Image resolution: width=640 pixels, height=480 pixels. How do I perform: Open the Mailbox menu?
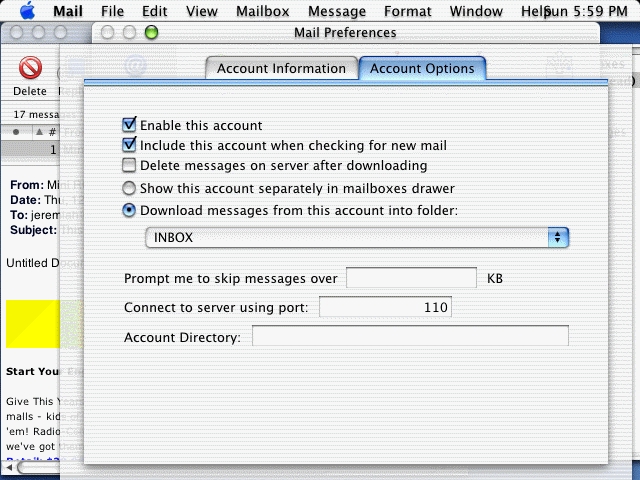coord(262,11)
